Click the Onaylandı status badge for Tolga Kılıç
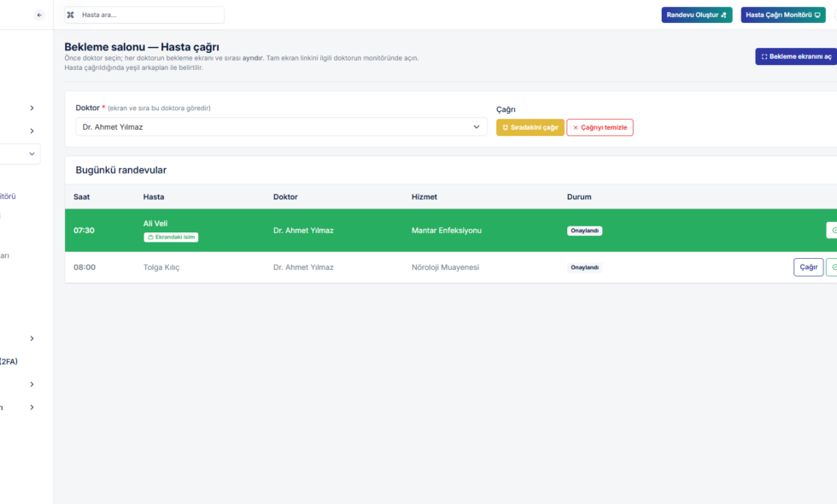Viewport: 837px width, 504px height. 584,267
